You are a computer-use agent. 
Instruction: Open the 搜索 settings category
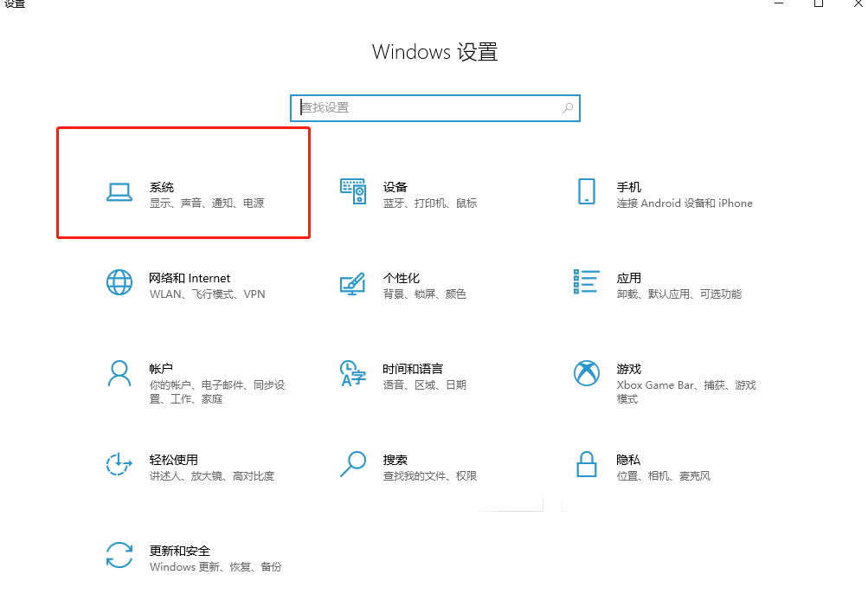pyautogui.click(x=409, y=465)
